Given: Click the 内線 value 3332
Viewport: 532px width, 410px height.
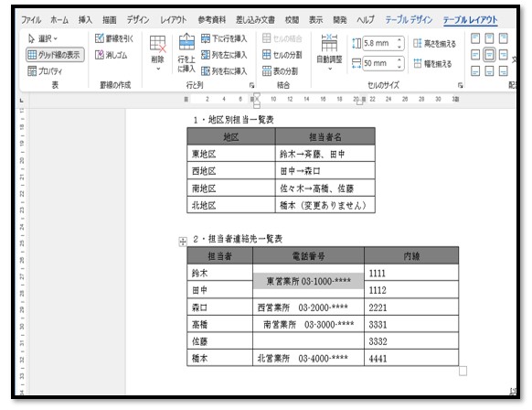Looking at the screenshot, I should 411,341.
